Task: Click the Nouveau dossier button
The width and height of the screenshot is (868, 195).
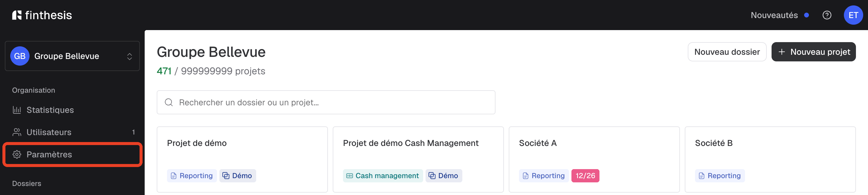Action: [x=727, y=52]
